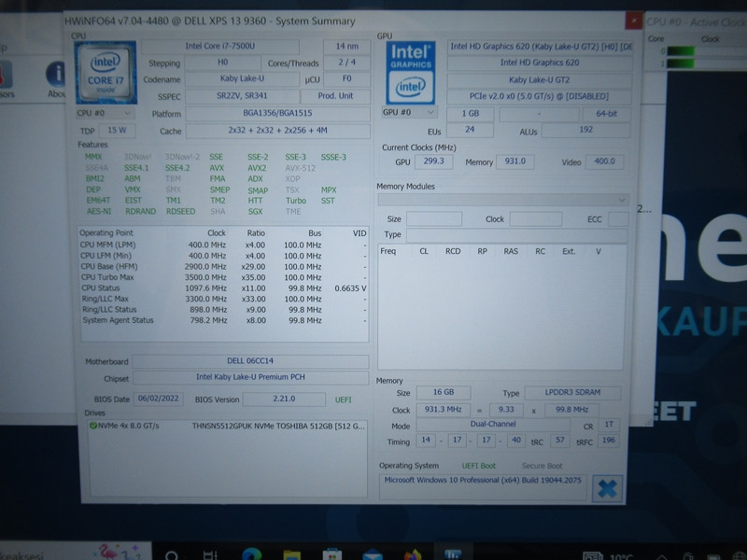Select the motherboard field DELL 06CC14
Screen dimensions: 747x560
click(250, 361)
